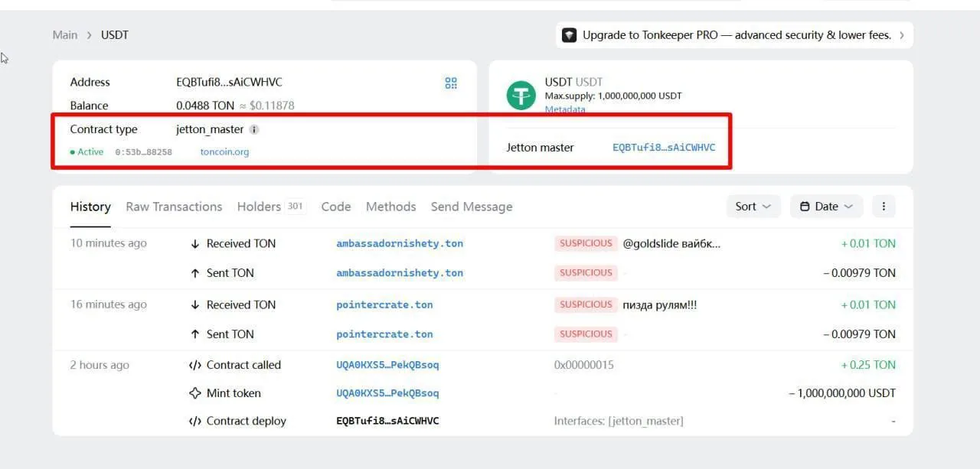Open the toncoin.org link
The height and width of the screenshot is (469, 980).
tap(224, 152)
